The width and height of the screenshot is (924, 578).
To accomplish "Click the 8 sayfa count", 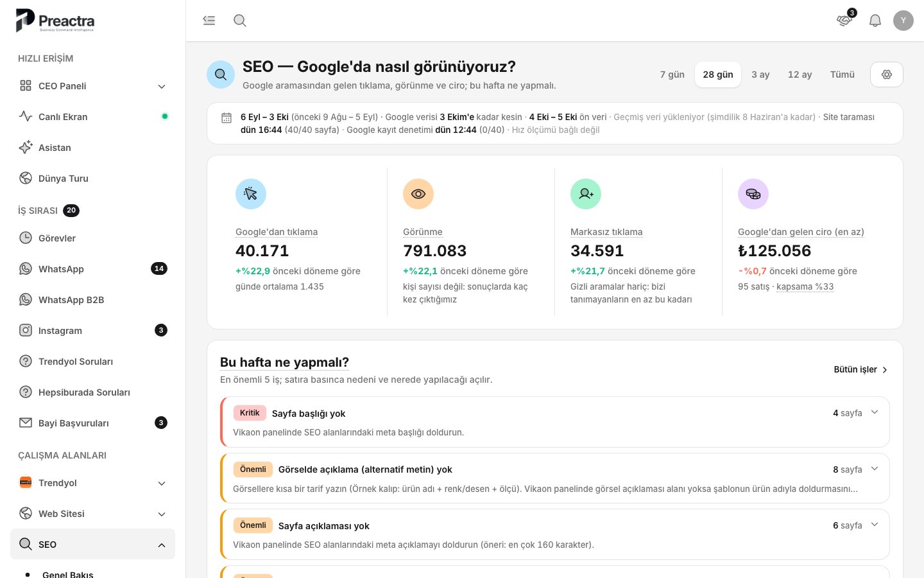I will (848, 469).
